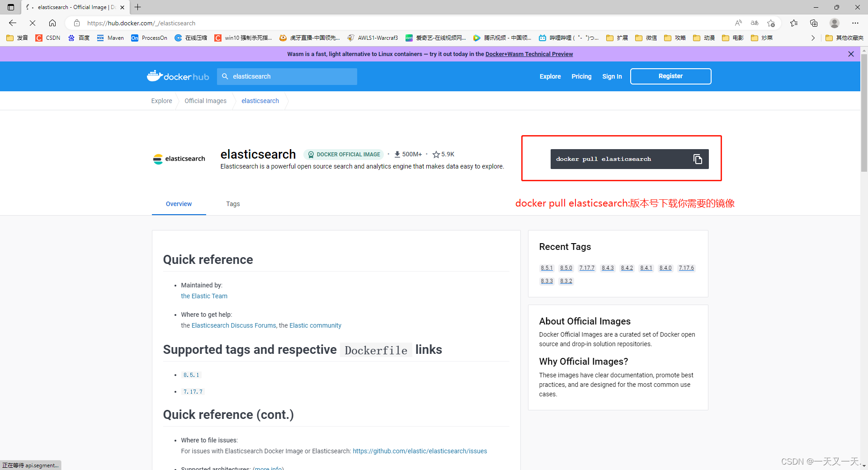Open browser settings and more menu
This screenshot has width=868, height=470.
pyautogui.click(x=855, y=23)
